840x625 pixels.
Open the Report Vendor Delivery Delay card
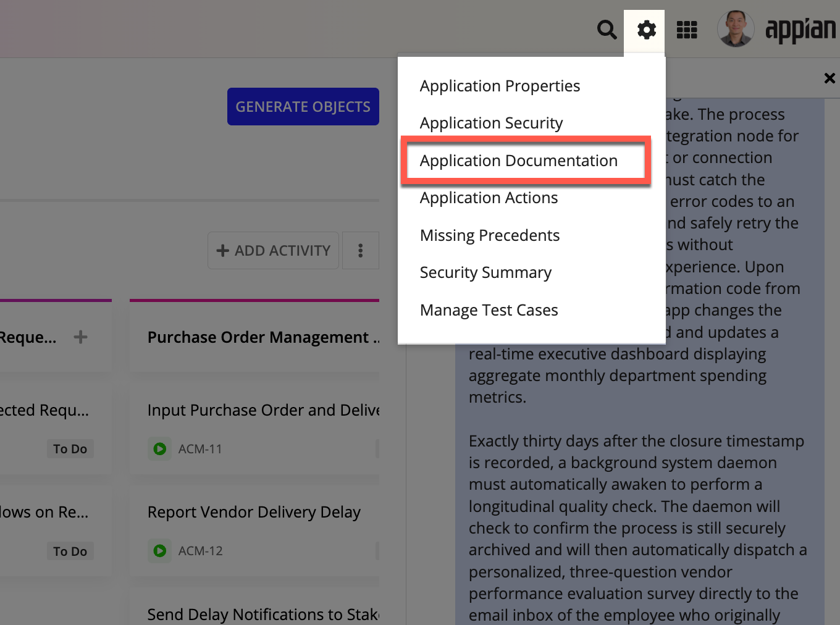pyautogui.click(x=254, y=530)
